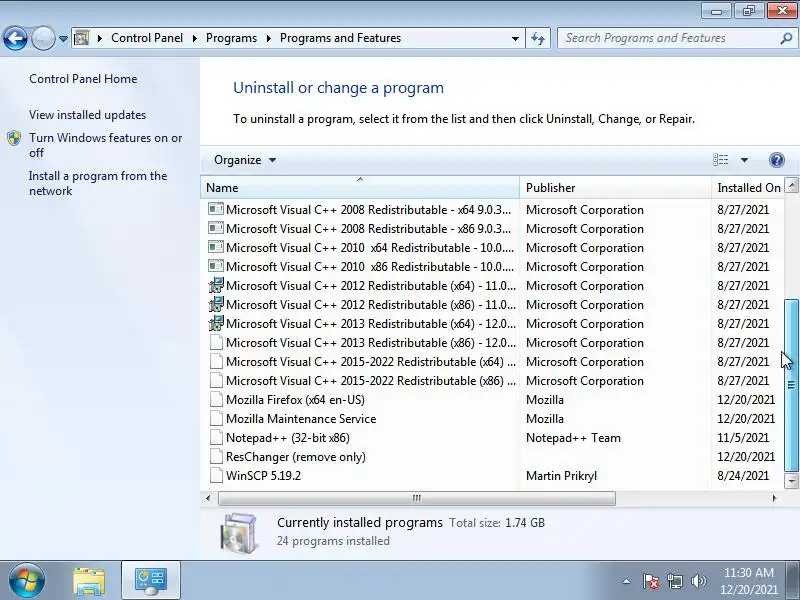Click the horizontal scrollbar right arrow
Screen dimensions: 800x600
tap(774, 498)
